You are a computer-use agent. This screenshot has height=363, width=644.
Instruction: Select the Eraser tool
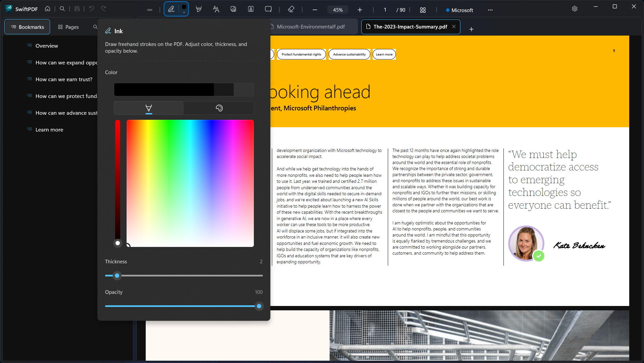(291, 9)
